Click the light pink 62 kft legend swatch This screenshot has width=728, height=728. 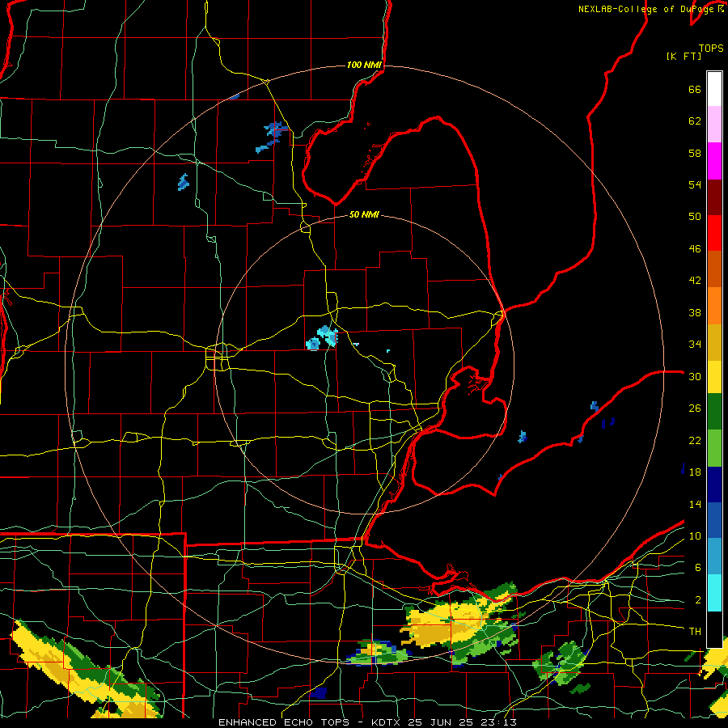714,124
